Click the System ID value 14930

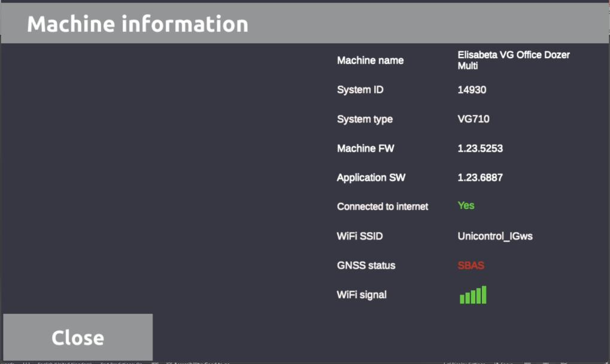tap(472, 90)
